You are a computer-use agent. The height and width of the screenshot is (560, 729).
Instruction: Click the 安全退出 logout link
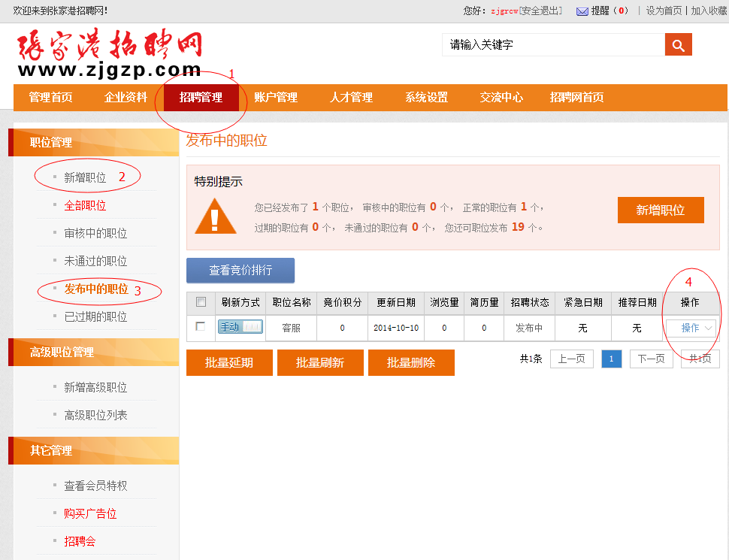[x=540, y=11]
